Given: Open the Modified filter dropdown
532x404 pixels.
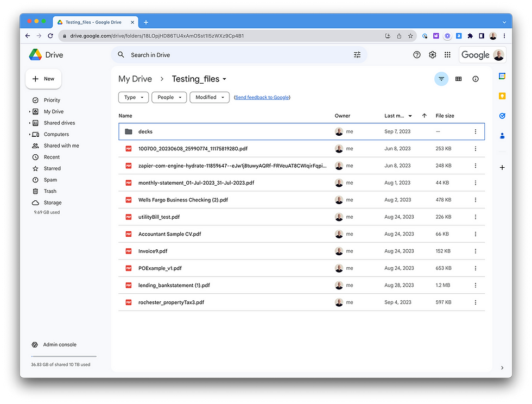Looking at the screenshot, I should [x=210, y=97].
